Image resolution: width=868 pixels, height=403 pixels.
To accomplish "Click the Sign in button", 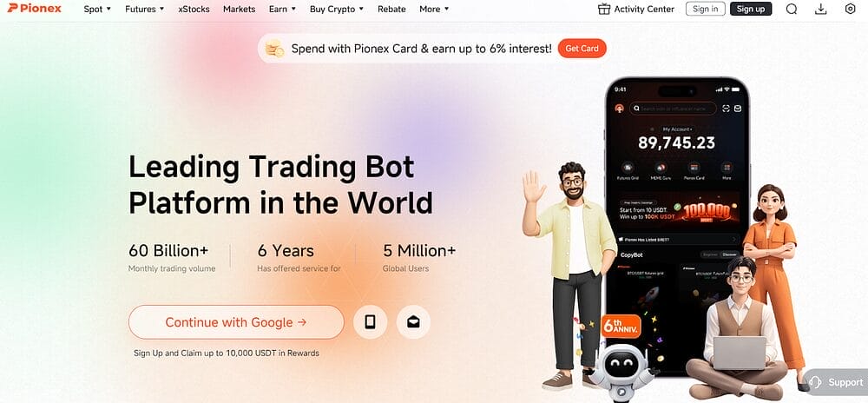I will [x=705, y=9].
